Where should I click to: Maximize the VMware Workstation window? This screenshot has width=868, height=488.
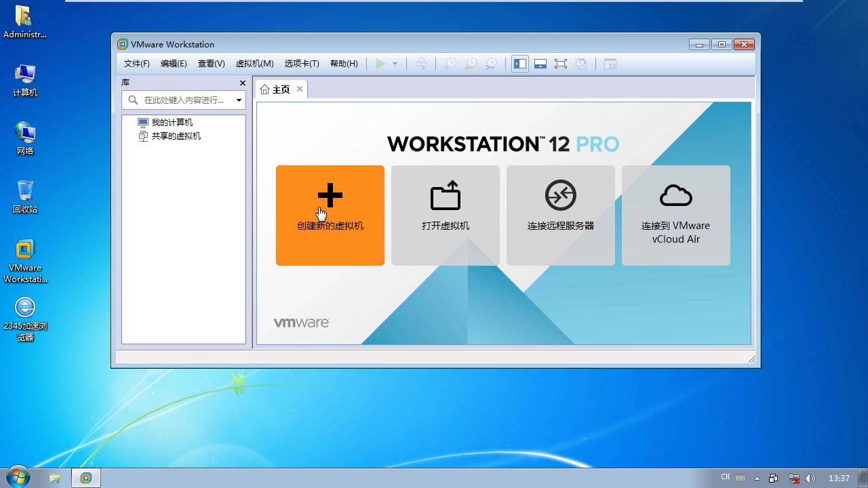click(722, 45)
